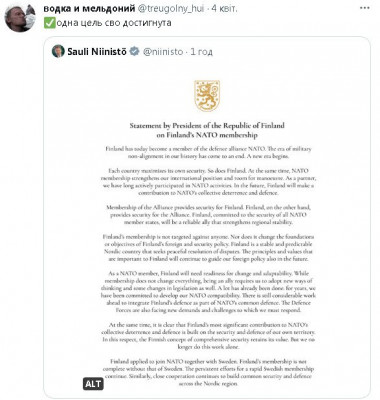Click the @niinisto handle

(x=163, y=52)
